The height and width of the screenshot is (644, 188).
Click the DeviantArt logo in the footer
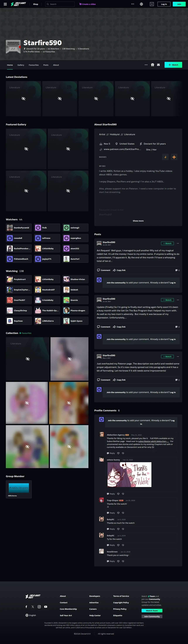click(x=33, y=597)
